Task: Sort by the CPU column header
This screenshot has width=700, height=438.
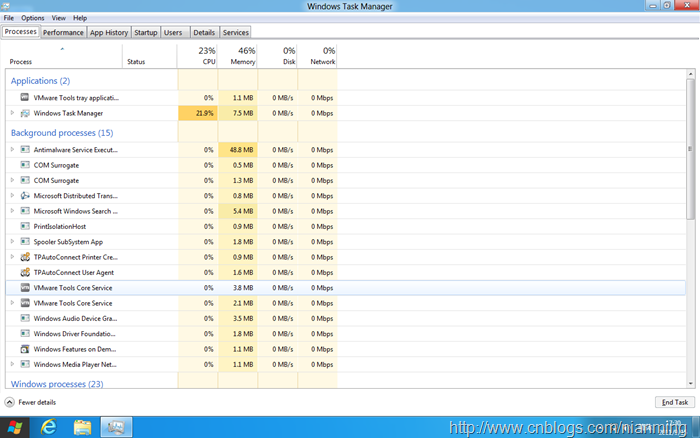Action: [197, 56]
